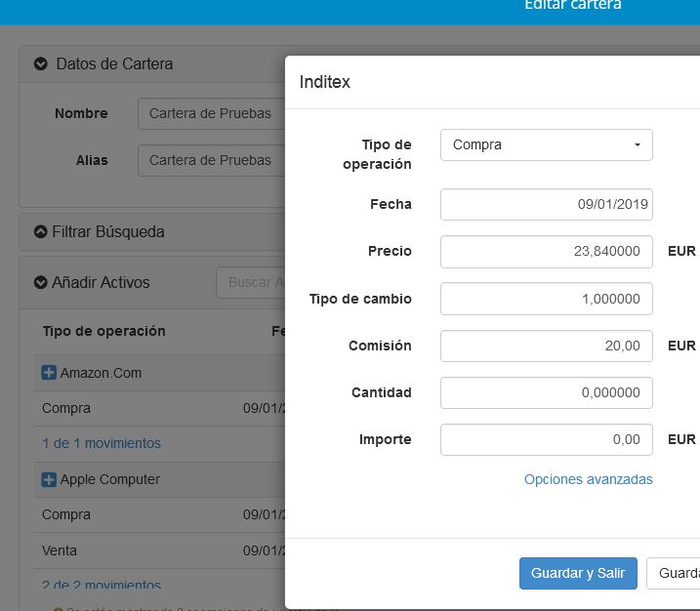
Task: Click the Editar cartera header title
Action: pyautogui.click(x=573, y=5)
